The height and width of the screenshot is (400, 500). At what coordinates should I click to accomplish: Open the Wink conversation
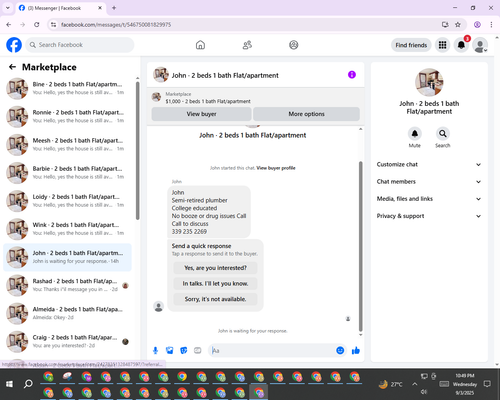[68, 229]
